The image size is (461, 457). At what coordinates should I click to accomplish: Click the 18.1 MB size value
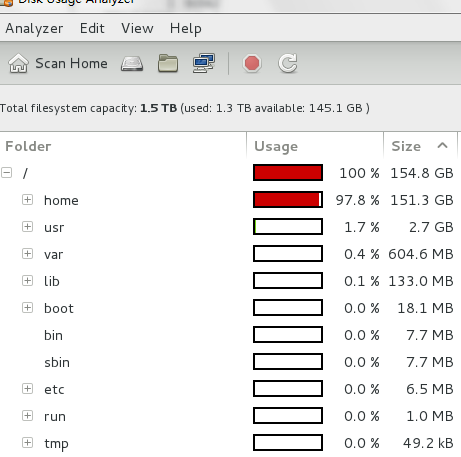tap(425, 308)
